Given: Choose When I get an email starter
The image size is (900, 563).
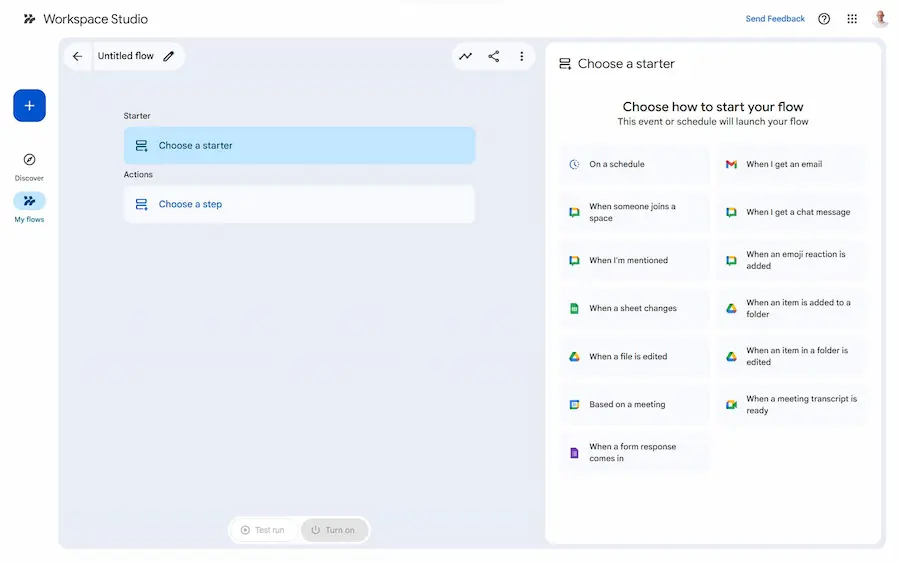Looking at the screenshot, I should [792, 164].
